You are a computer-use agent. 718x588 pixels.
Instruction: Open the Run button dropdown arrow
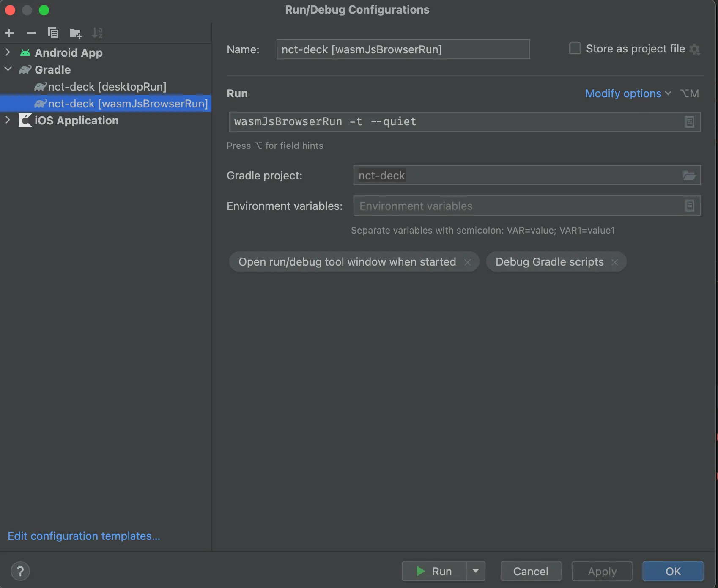point(476,571)
